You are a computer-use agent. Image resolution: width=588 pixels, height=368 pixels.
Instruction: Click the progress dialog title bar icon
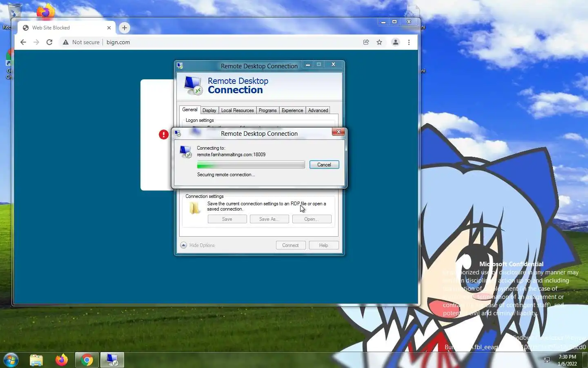(178, 133)
